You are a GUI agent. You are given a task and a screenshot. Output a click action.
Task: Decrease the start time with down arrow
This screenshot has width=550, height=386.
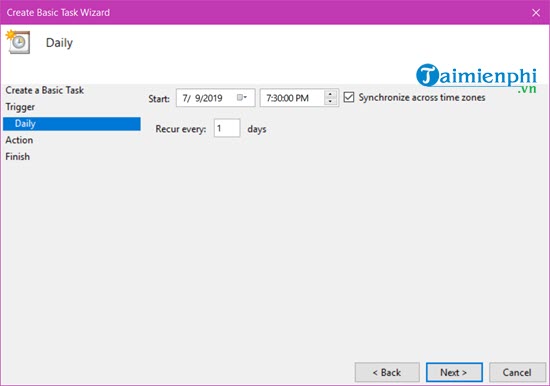point(330,101)
